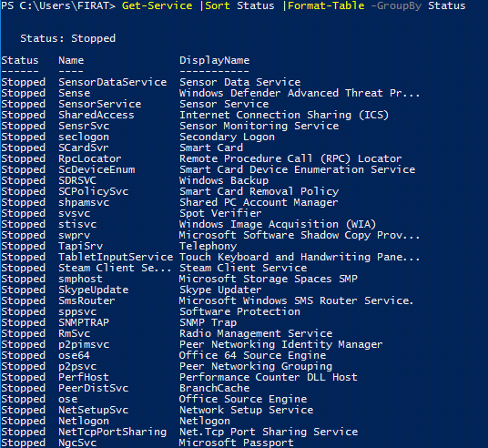Click the RmSvc service name

(75, 334)
